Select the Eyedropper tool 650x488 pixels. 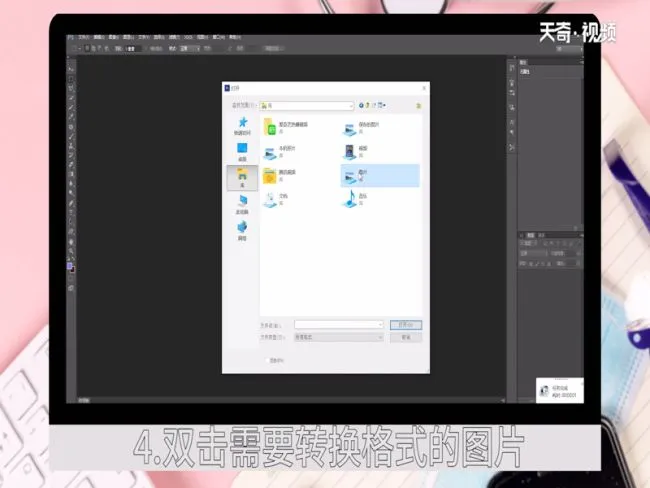71,117
